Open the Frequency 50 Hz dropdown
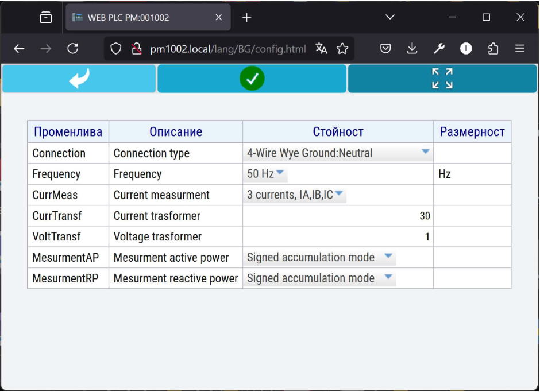The height and width of the screenshot is (392, 540). coord(265,174)
